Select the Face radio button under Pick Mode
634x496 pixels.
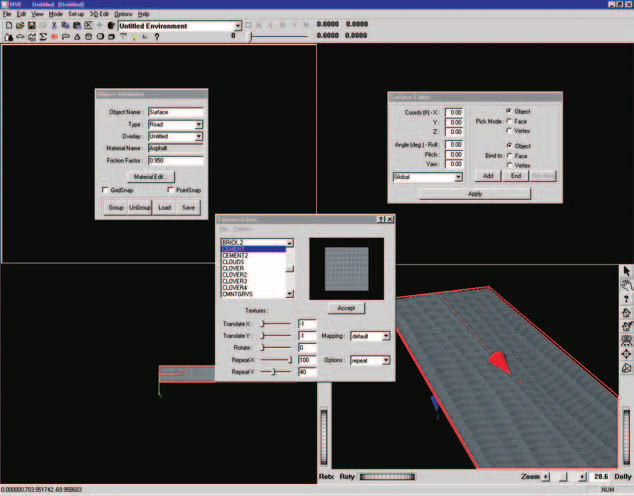(x=509, y=121)
